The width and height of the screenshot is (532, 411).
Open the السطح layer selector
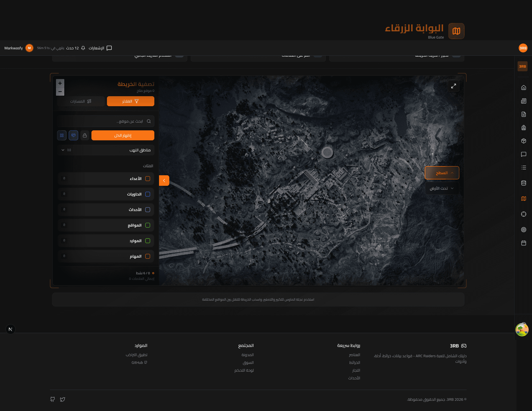(442, 173)
